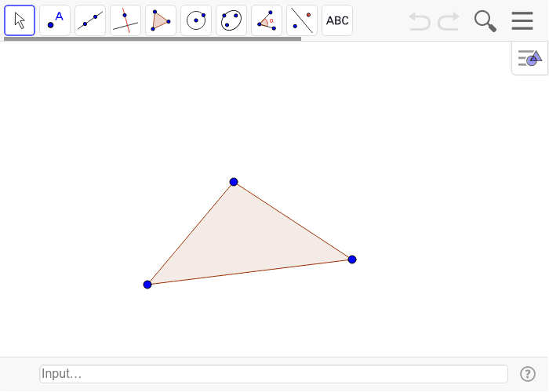This screenshot has width=549, height=392.
Task: Click the Undo arrow
Action: tap(420, 21)
